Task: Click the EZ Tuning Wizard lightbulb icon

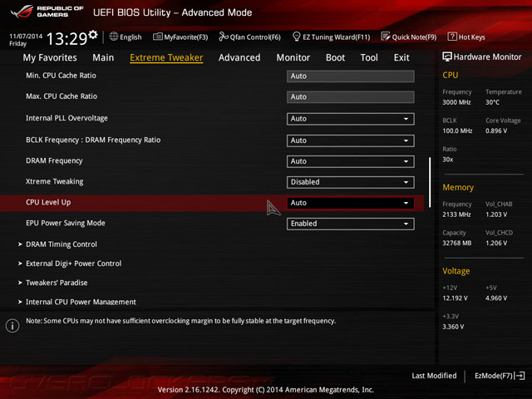Action: point(296,37)
